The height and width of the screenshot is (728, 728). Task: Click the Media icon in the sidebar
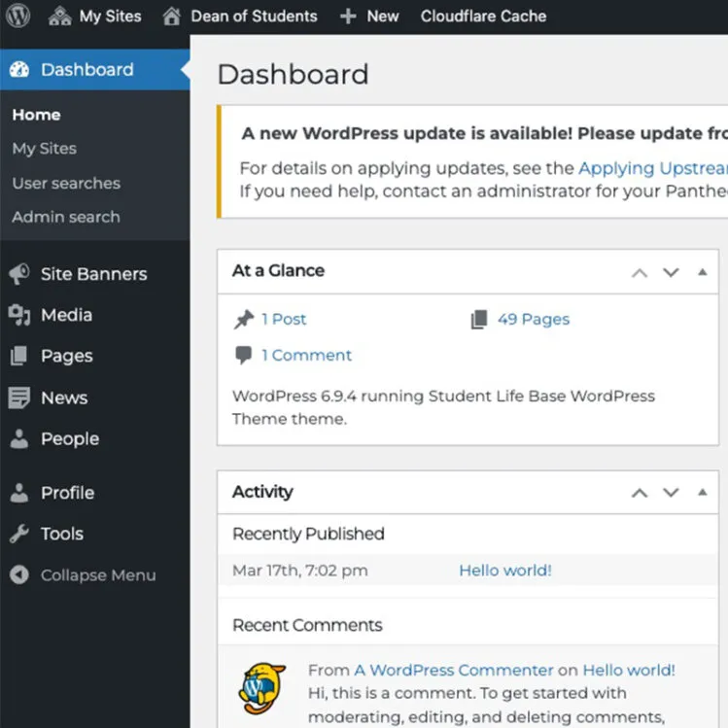point(19,315)
